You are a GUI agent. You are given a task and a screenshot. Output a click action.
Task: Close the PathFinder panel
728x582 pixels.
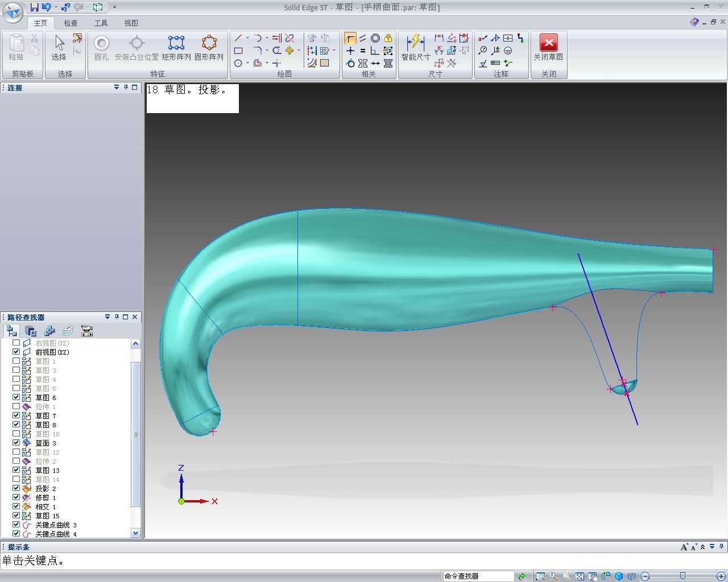135,317
